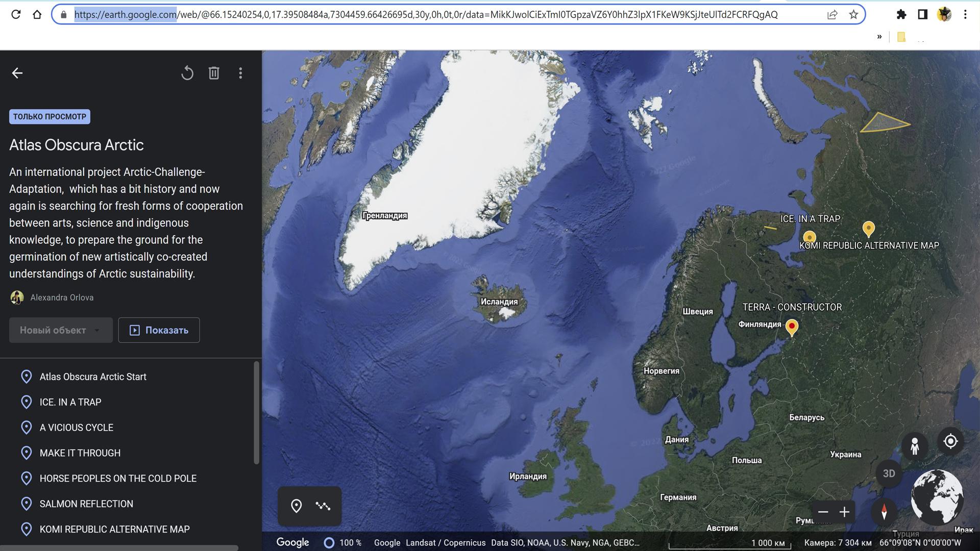The height and width of the screenshot is (551, 980).
Task: Start the presentation with Показать button
Action: (159, 330)
